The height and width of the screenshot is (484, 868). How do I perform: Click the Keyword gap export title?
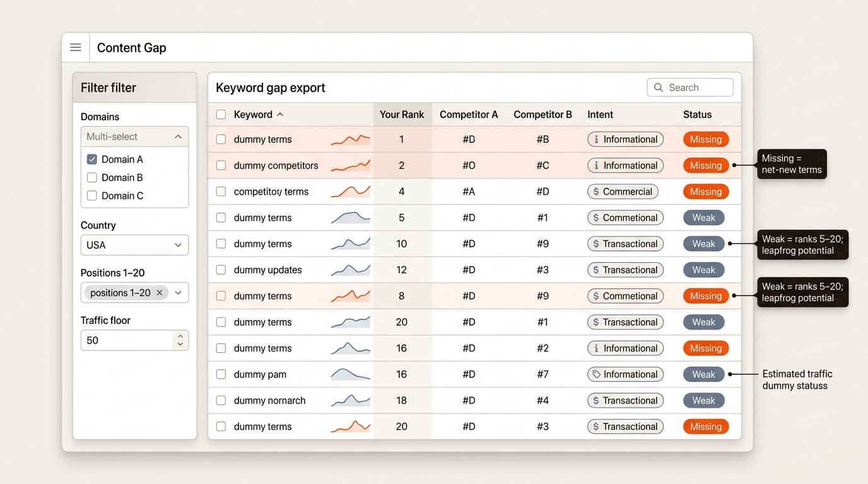[x=271, y=88]
